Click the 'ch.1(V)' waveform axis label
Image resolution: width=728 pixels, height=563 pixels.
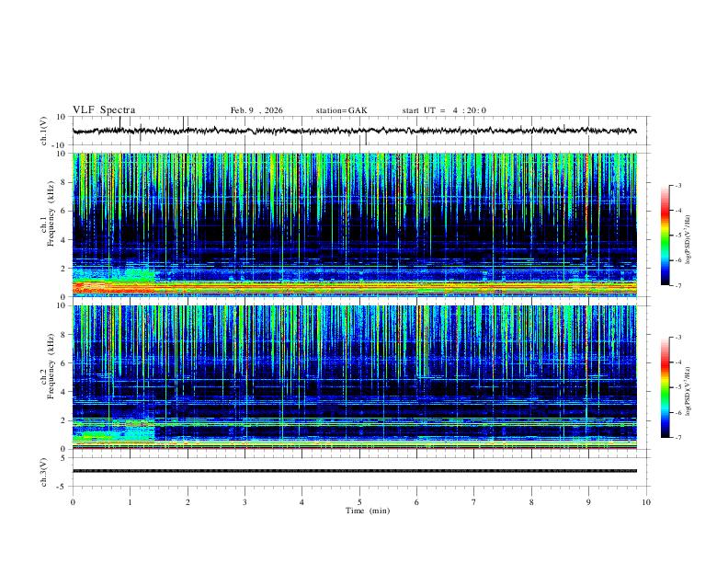click(44, 131)
